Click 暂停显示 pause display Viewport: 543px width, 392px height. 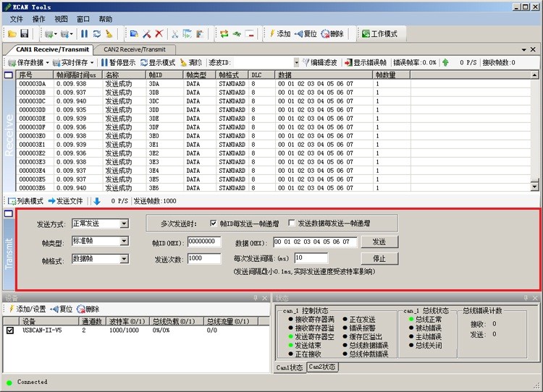click(x=118, y=63)
